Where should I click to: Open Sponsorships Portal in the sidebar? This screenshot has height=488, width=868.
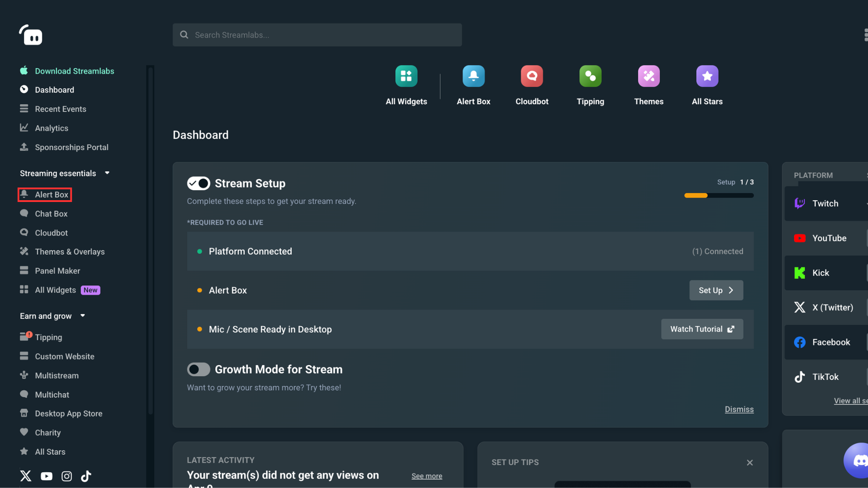(64, 147)
